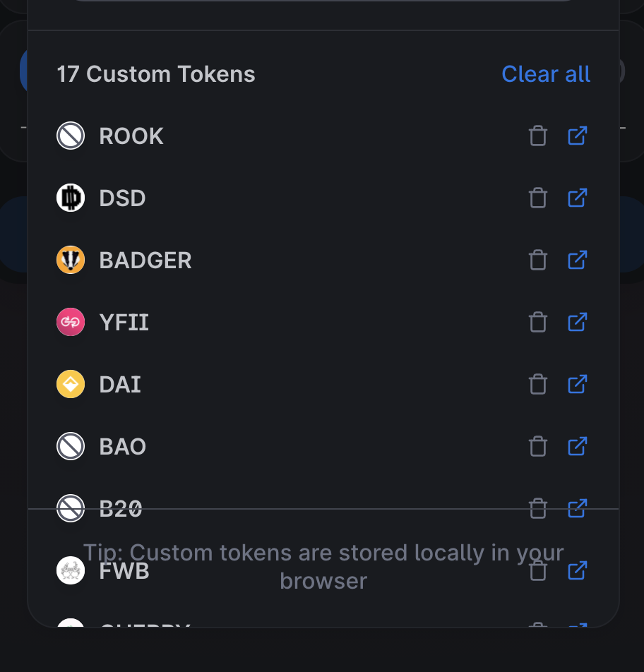View DSD via its external link icon
Image resolution: width=644 pixels, height=672 pixels.
pos(577,198)
